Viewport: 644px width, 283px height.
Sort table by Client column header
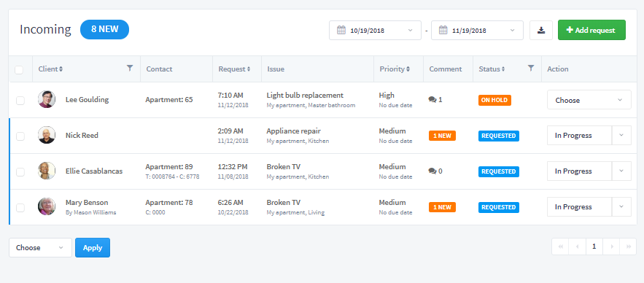coord(50,69)
